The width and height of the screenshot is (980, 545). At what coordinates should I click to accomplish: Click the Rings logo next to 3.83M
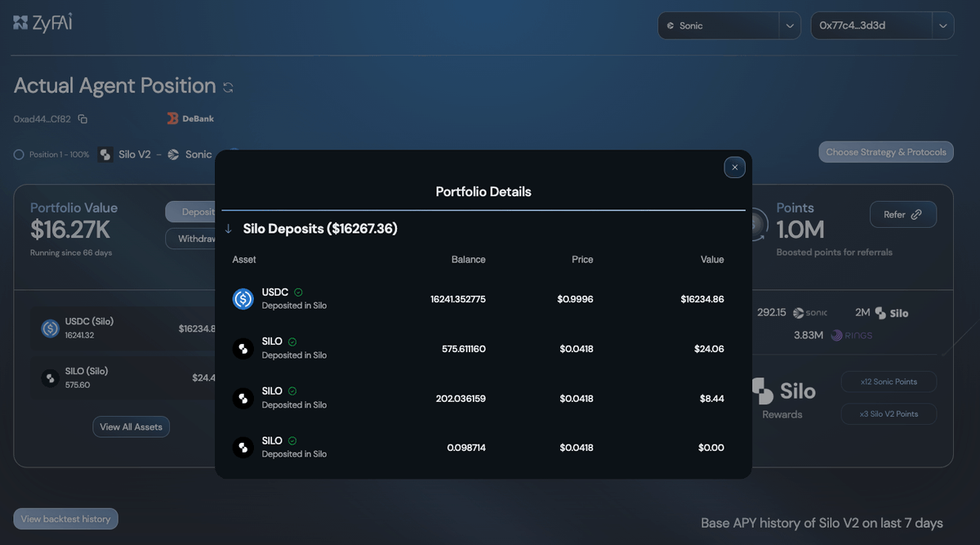tap(851, 335)
